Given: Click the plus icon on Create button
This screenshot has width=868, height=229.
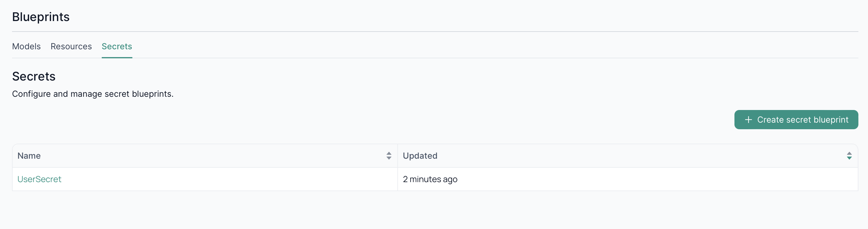Looking at the screenshot, I should 748,120.
